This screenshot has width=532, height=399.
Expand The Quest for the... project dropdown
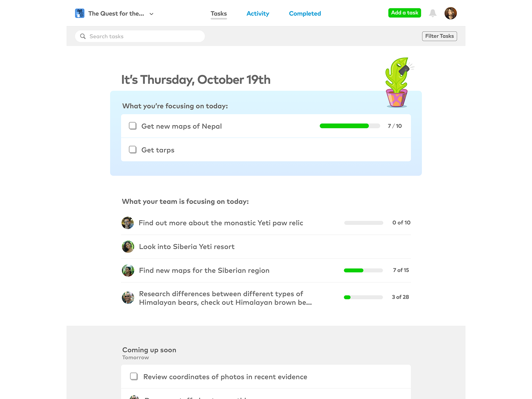click(x=152, y=14)
